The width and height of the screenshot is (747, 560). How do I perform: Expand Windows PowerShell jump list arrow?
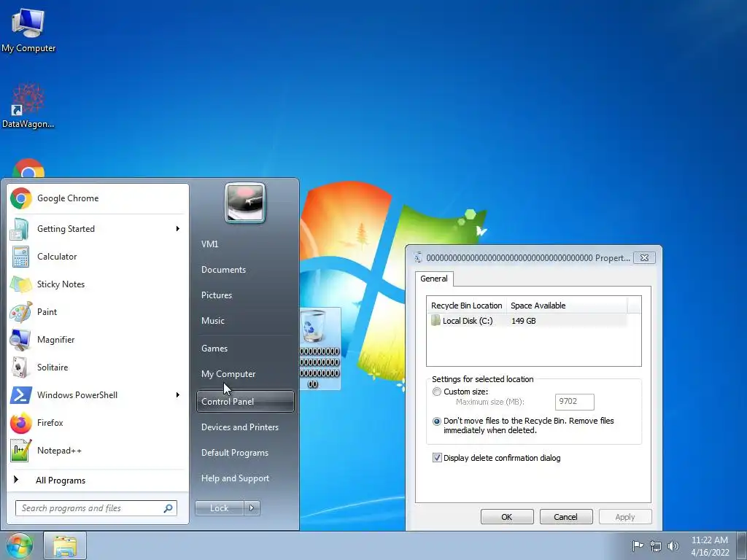pyautogui.click(x=178, y=394)
